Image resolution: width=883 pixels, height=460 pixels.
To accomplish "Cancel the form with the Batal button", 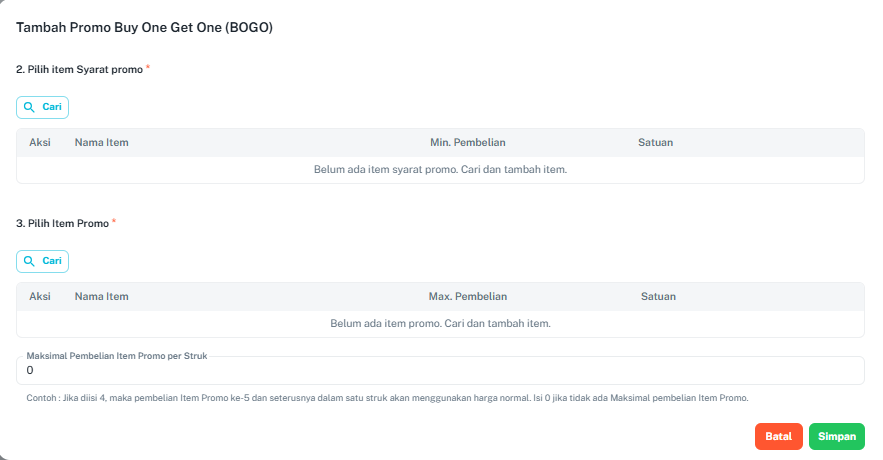I will (778, 437).
